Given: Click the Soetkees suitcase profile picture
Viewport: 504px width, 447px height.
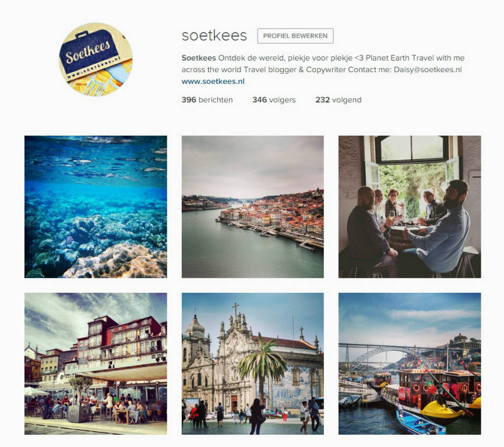Looking at the screenshot, I should click(96, 59).
